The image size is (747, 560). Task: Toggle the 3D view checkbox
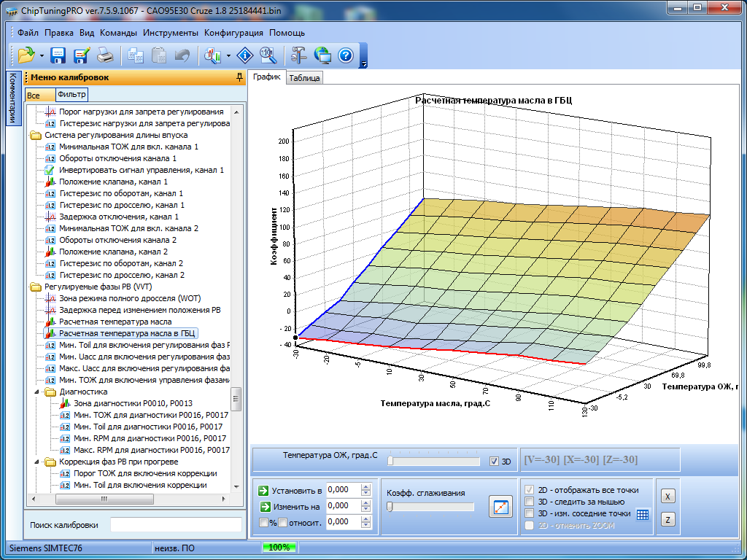pos(495,462)
